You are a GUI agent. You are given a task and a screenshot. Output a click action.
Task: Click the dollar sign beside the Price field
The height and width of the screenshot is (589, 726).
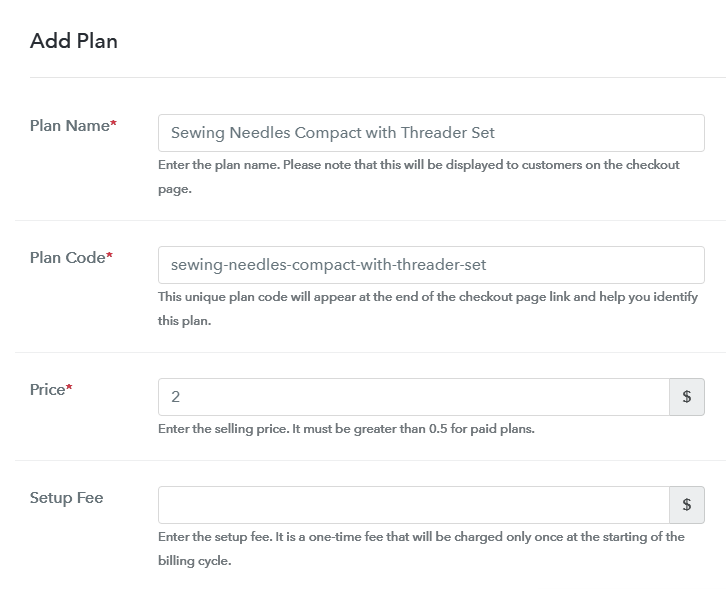tap(687, 397)
